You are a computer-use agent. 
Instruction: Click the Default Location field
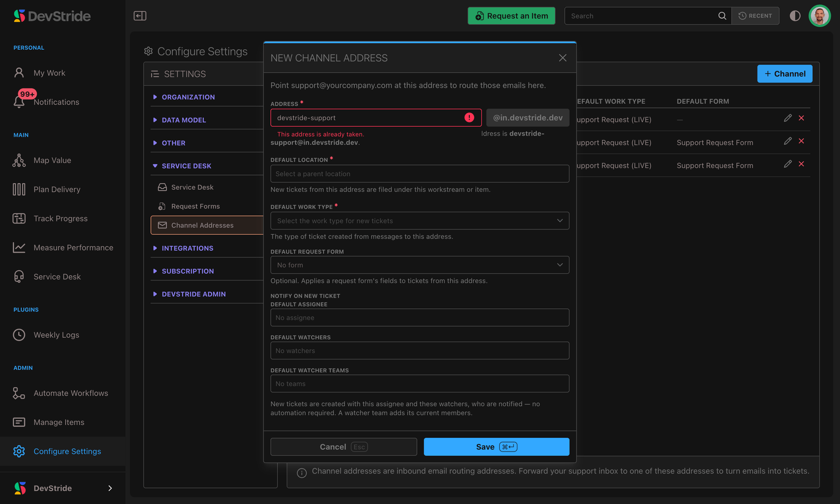point(419,174)
